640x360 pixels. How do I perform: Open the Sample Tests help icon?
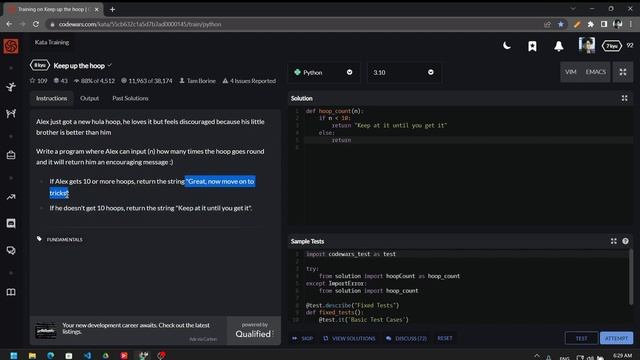tap(625, 241)
